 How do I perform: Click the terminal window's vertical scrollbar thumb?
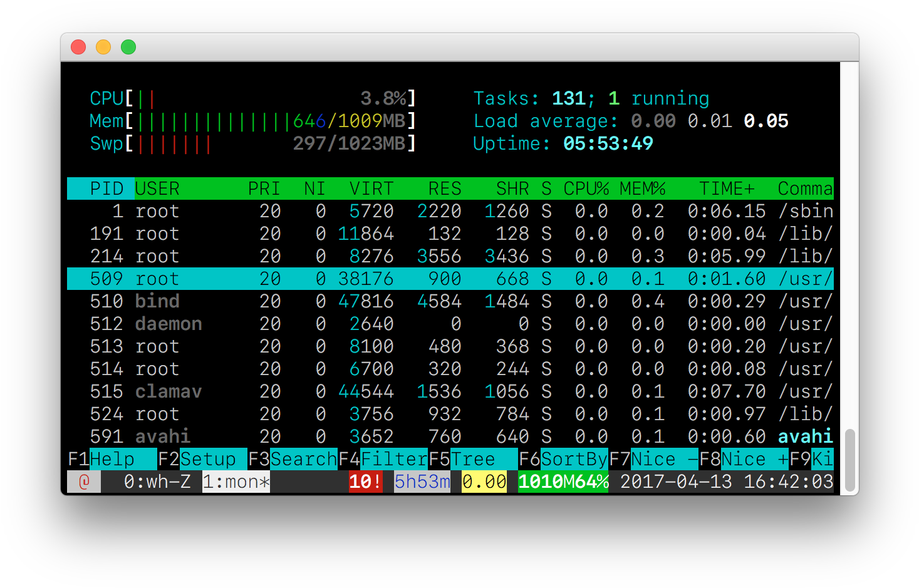849,460
